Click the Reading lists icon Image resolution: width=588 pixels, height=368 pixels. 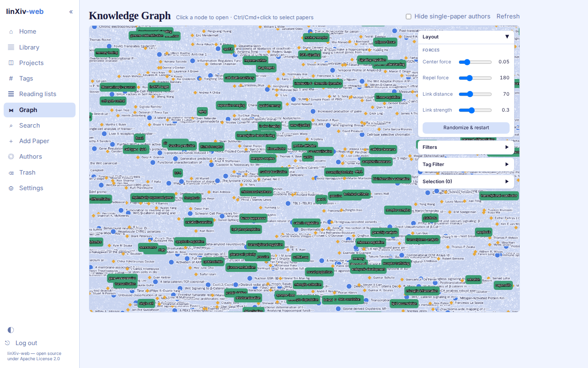pos(11,94)
